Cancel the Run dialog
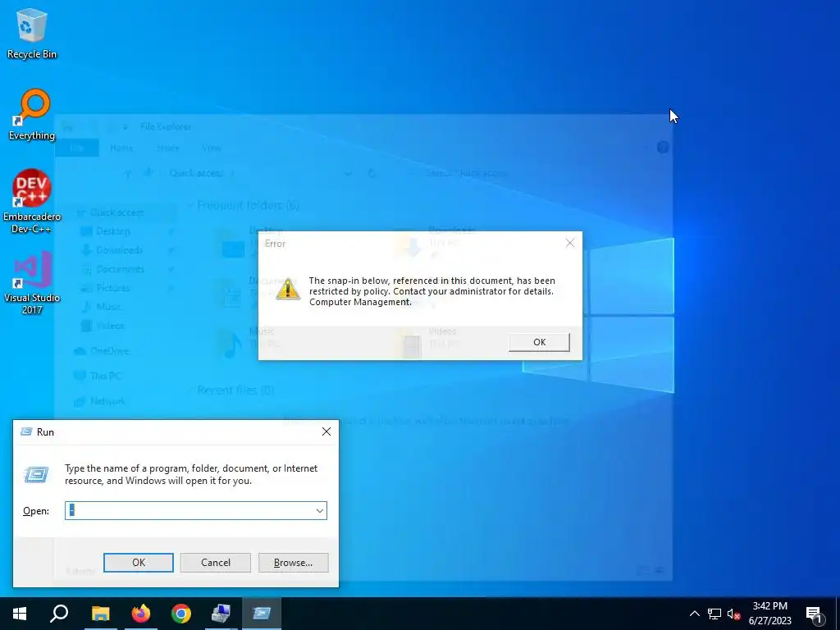This screenshot has height=630, width=840. (x=216, y=563)
